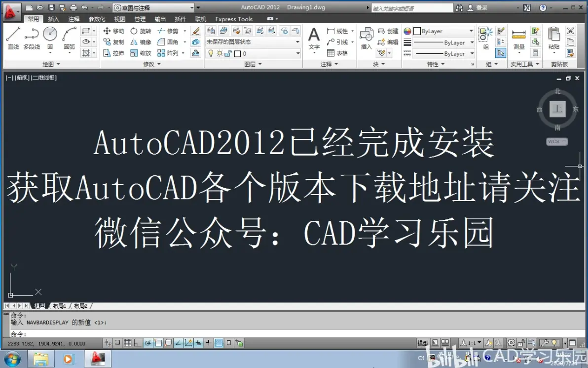Screen dimensions: 588x368
Task: Expand the 修改 panel
Action: click(152, 64)
